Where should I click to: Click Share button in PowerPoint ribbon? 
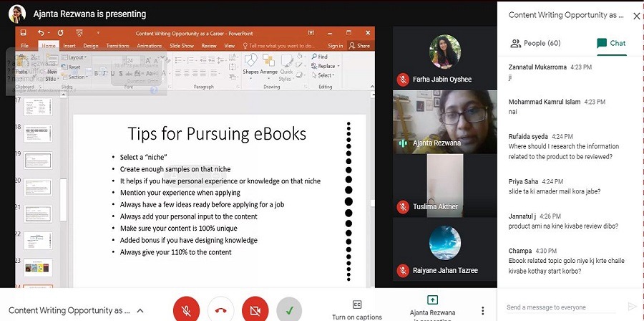(360, 46)
